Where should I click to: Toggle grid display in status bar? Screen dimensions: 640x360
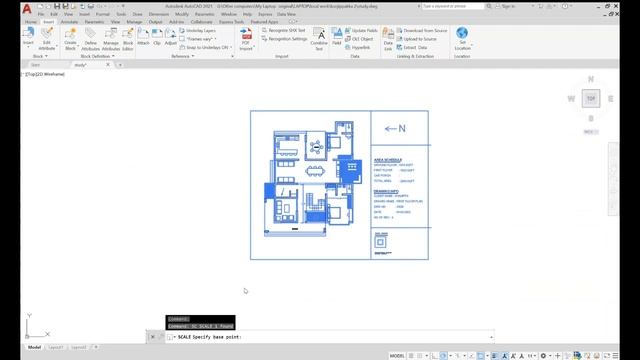[x=411, y=356]
